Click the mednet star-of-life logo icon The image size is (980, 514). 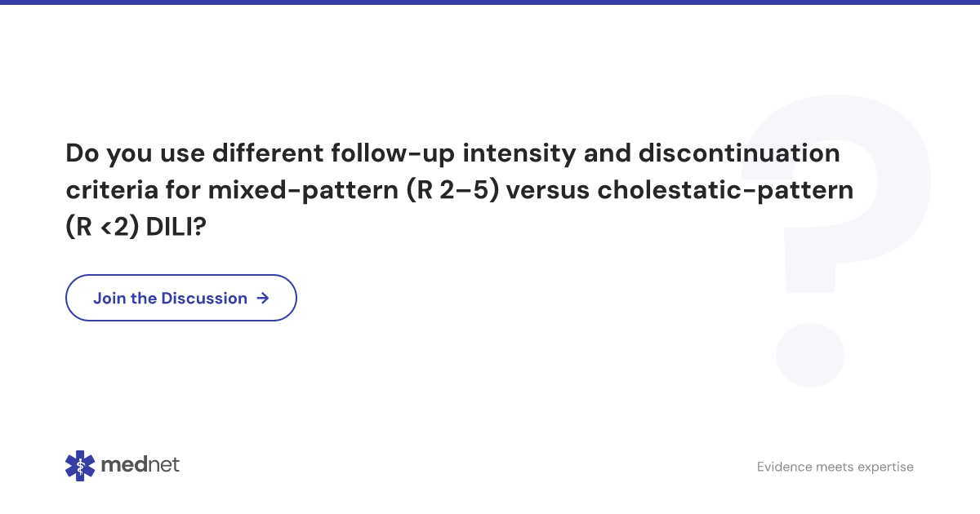click(x=80, y=465)
